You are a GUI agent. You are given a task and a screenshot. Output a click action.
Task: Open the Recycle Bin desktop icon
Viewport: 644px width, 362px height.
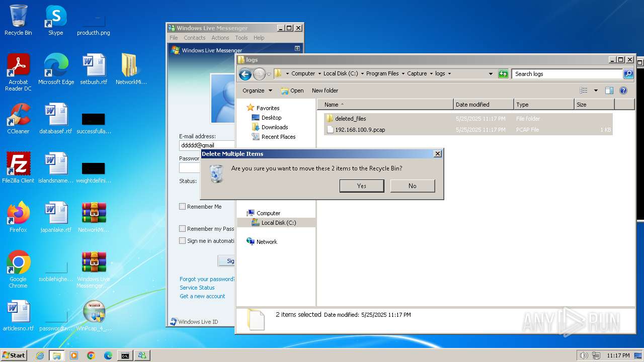point(18,20)
